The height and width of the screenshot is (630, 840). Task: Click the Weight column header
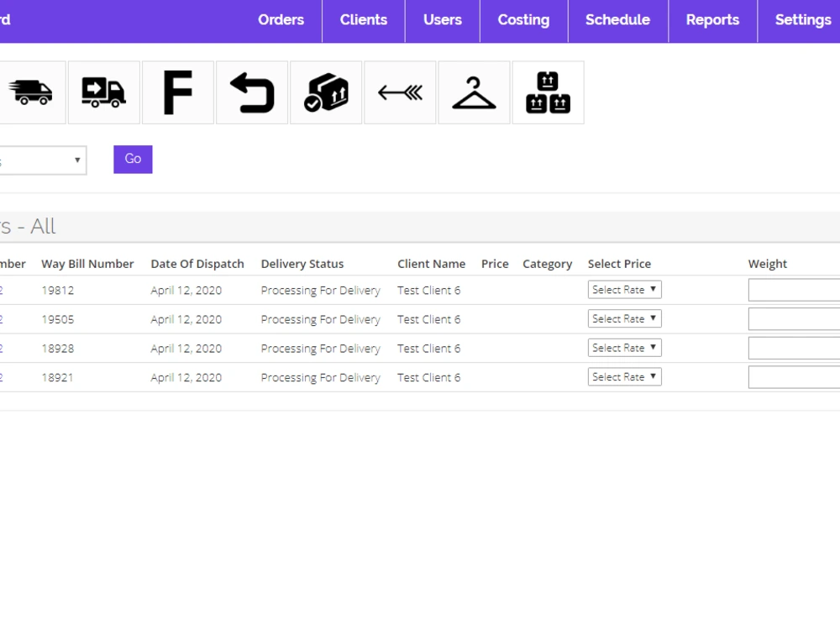pyautogui.click(x=768, y=264)
